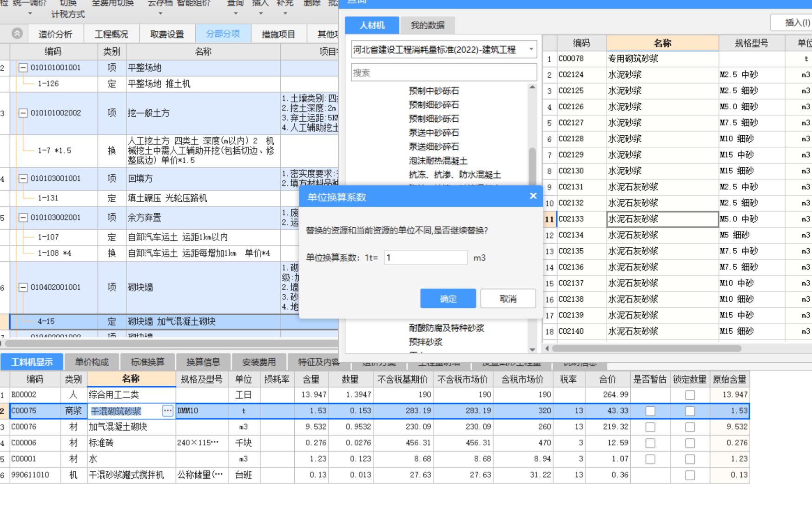
Task: Open the 单价构成 tab
Action: pos(92,362)
